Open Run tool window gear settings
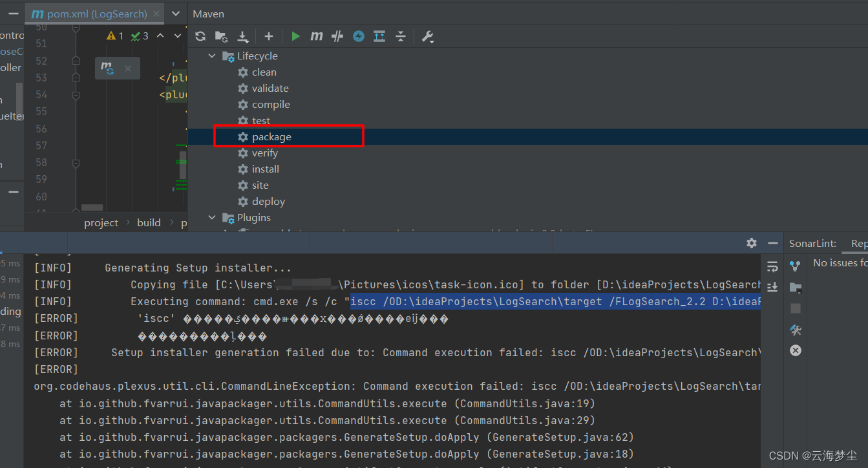This screenshot has width=868, height=468. (x=751, y=243)
